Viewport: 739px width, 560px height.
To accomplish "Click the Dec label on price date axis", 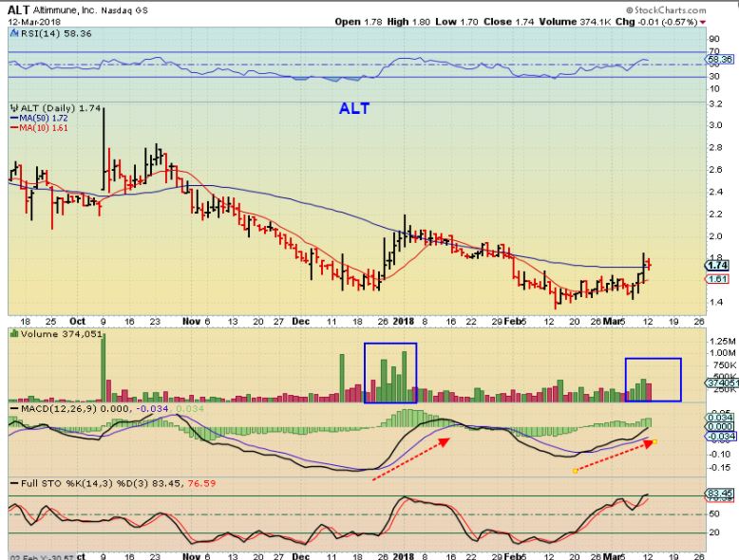I will coord(301,321).
